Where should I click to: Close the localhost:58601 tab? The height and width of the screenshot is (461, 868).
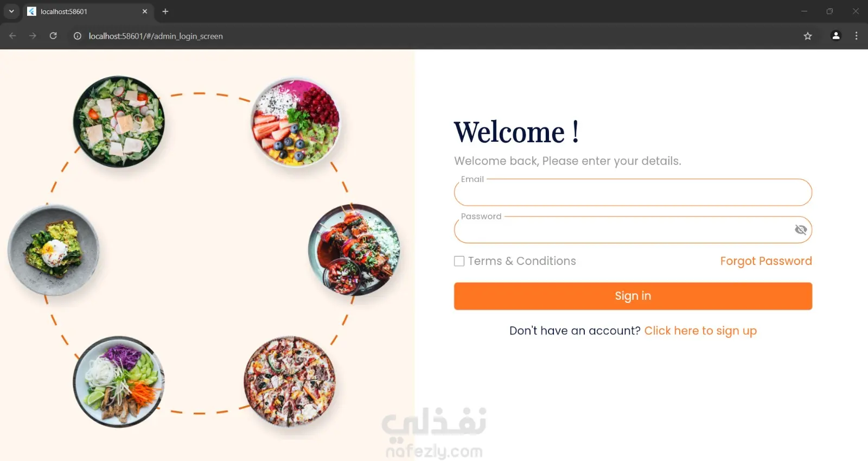click(x=145, y=11)
